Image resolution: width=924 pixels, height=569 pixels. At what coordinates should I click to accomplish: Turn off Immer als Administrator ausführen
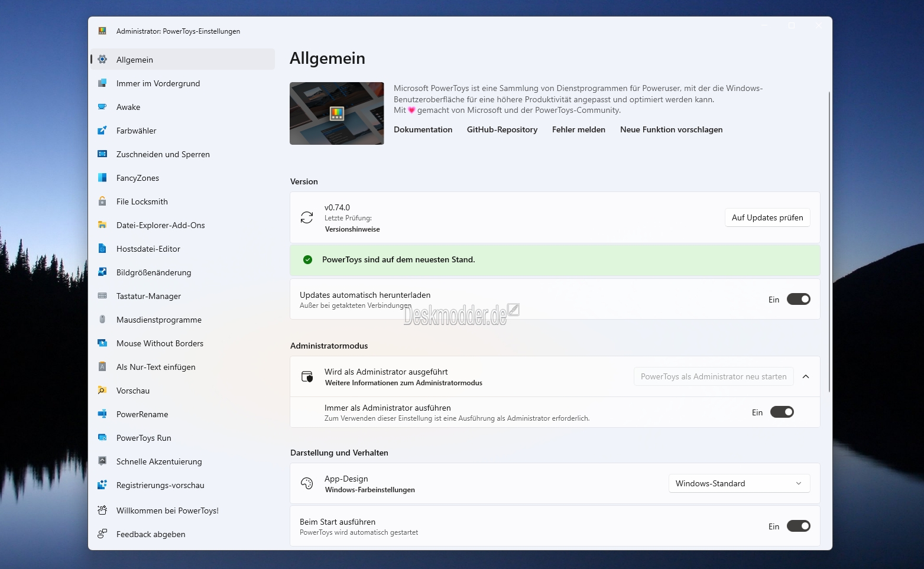tap(782, 412)
